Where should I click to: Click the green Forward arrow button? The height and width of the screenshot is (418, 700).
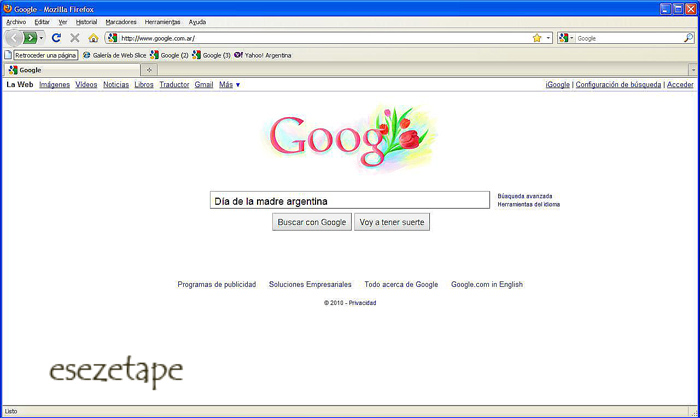(x=30, y=38)
